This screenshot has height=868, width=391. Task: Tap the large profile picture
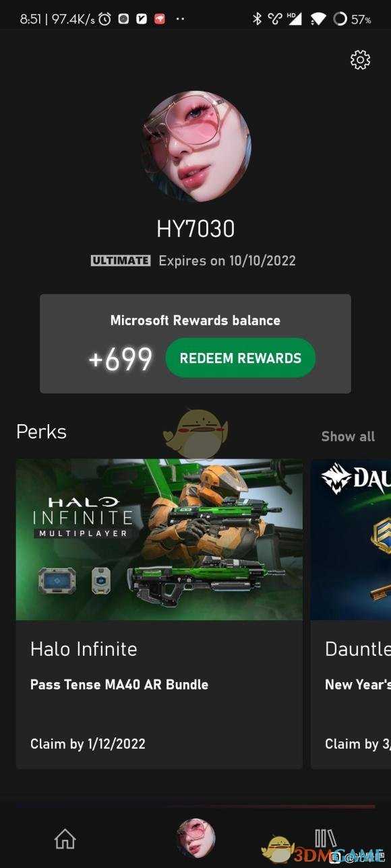(x=195, y=147)
